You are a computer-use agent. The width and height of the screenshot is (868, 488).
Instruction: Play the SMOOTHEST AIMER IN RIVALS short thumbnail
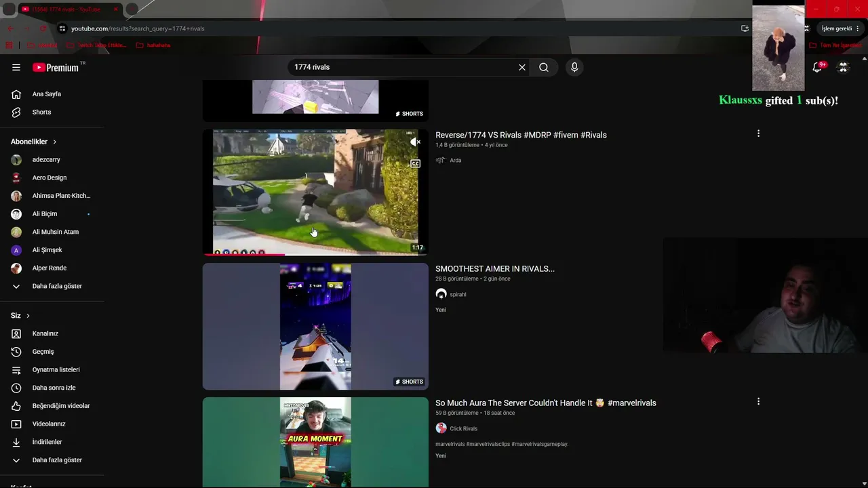315,327
